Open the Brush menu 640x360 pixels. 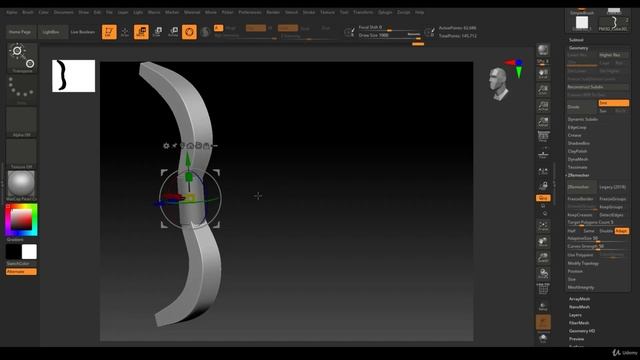coord(28,12)
